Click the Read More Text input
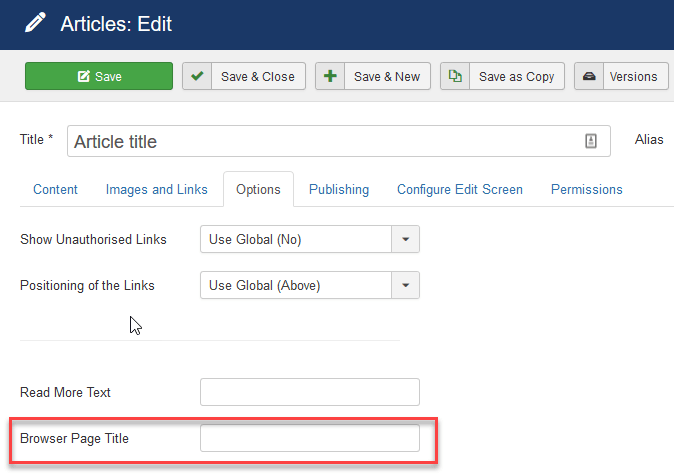Image resolution: width=674 pixels, height=474 pixels. pos(310,392)
